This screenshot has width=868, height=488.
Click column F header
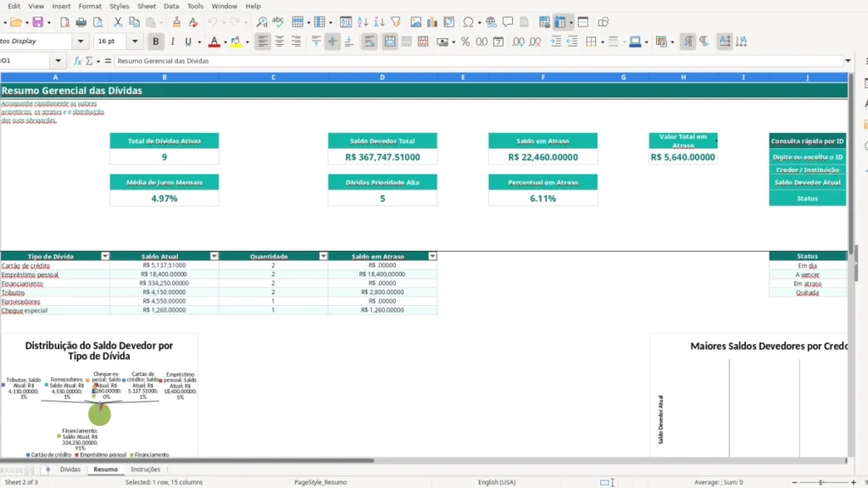coord(542,77)
